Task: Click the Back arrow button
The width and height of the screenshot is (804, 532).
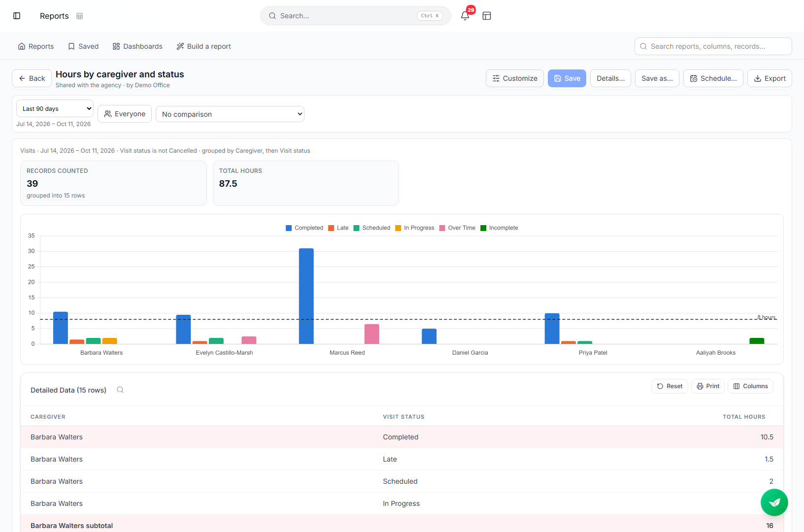Action: [x=32, y=78]
